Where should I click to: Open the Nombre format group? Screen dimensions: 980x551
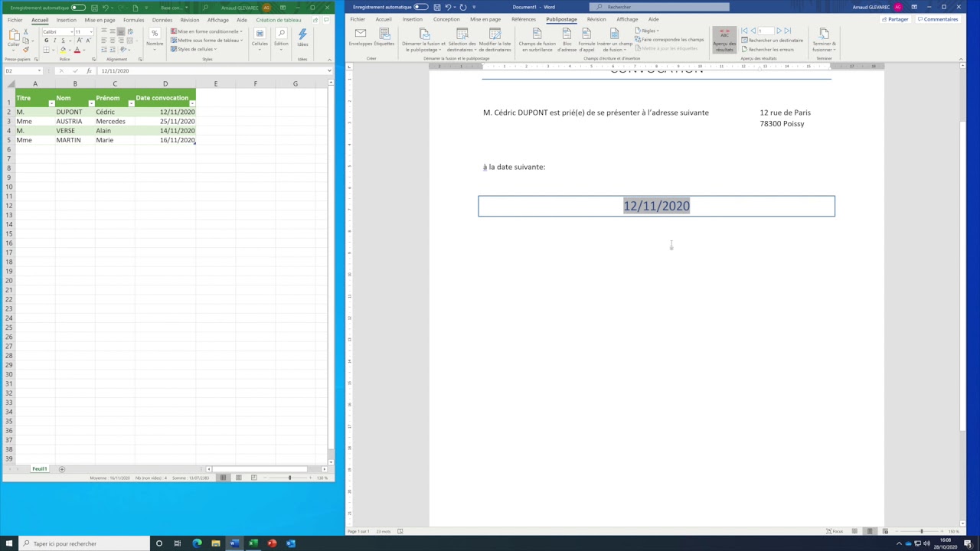(x=155, y=38)
